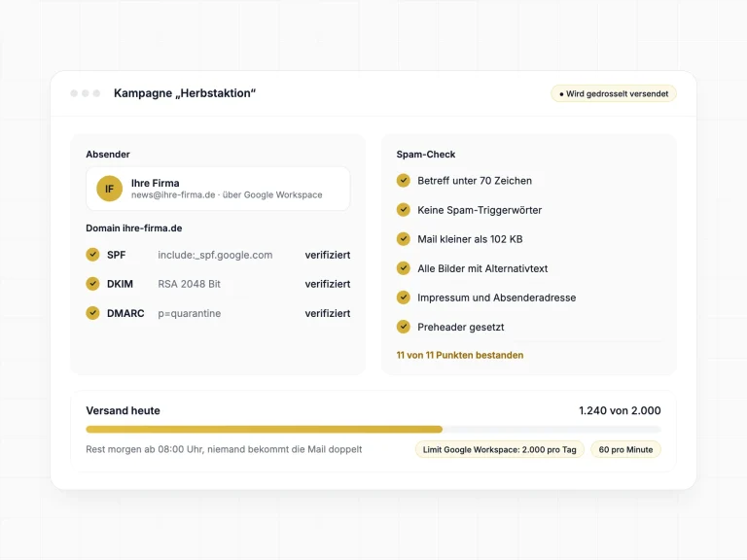Click the verifiziert status for SPF
747x560 pixels.
328,255
